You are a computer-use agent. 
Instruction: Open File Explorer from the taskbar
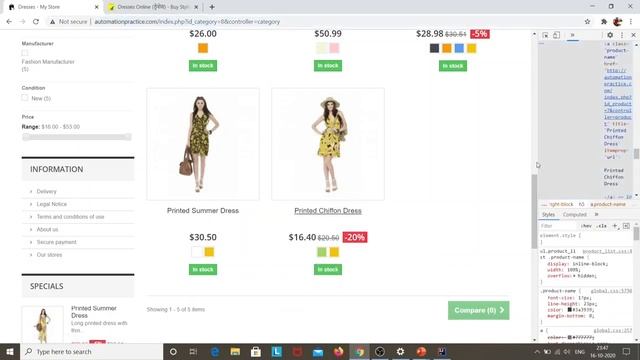(235, 351)
